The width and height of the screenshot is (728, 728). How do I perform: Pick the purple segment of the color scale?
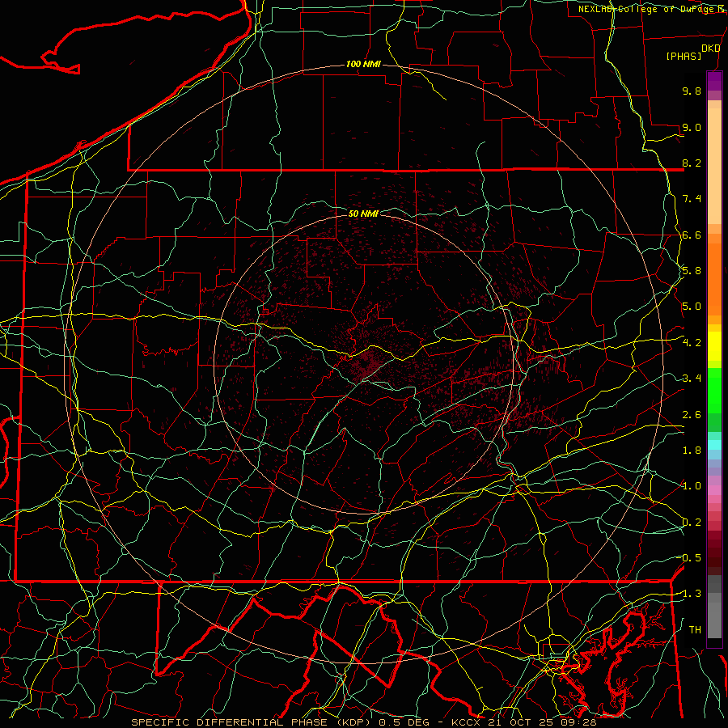click(714, 81)
